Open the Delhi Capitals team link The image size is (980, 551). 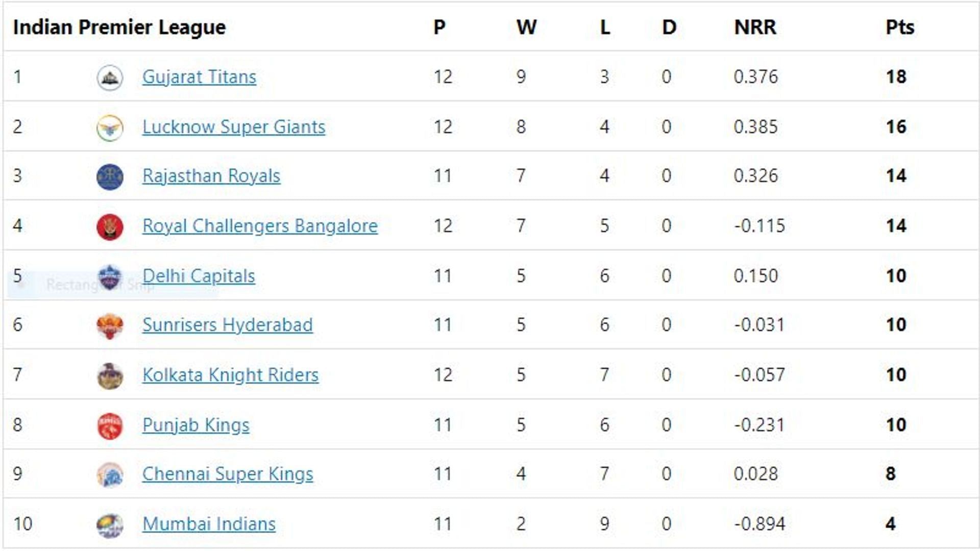pos(199,276)
